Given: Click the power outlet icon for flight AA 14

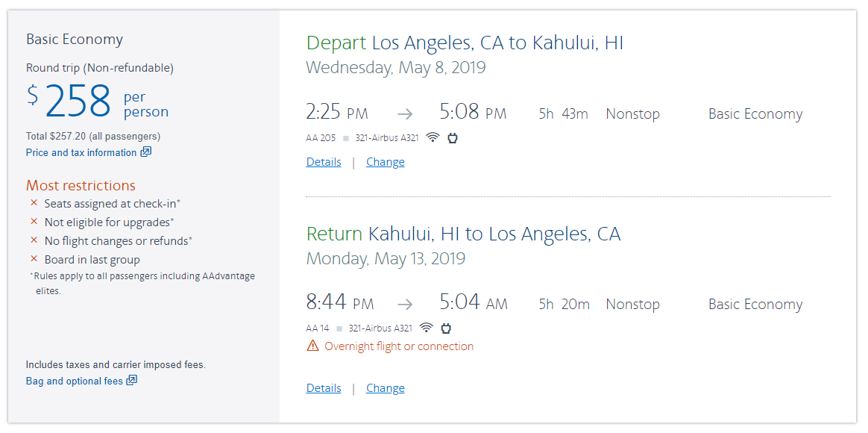Looking at the screenshot, I should click(446, 328).
